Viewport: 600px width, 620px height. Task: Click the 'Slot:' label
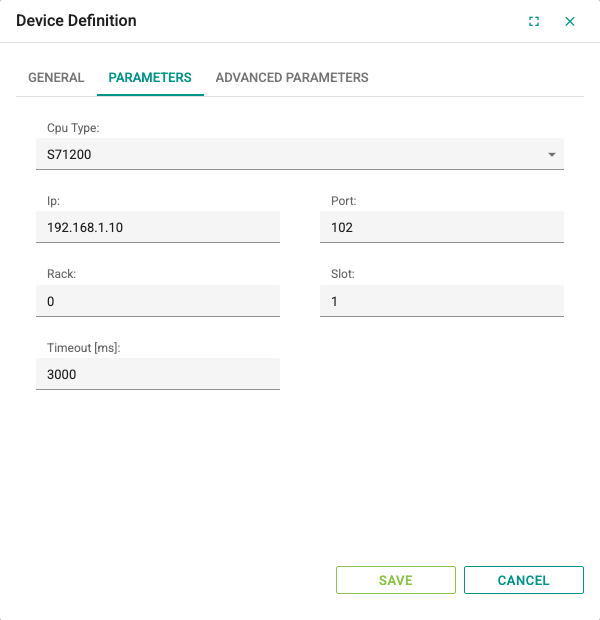(x=343, y=274)
